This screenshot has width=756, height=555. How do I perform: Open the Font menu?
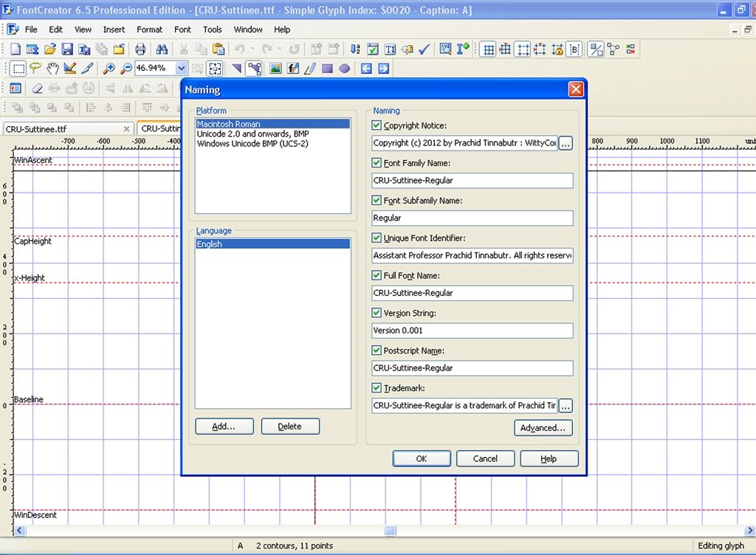point(182,30)
